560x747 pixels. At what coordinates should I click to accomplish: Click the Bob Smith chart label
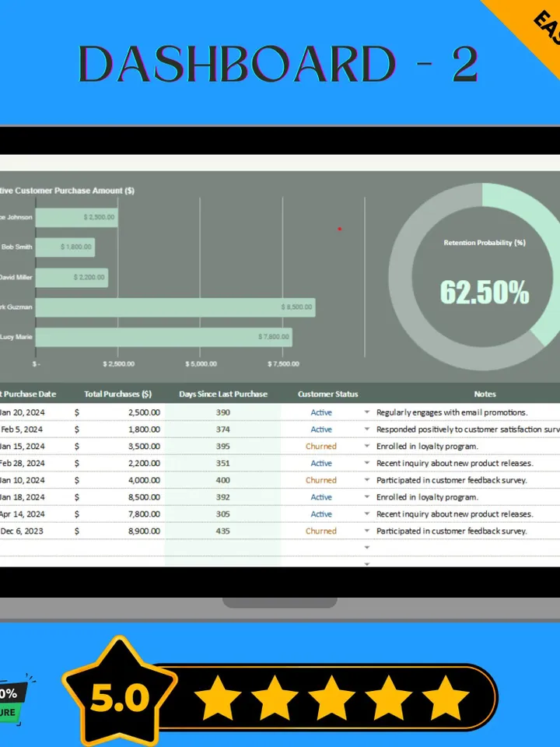(x=16, y=247)
